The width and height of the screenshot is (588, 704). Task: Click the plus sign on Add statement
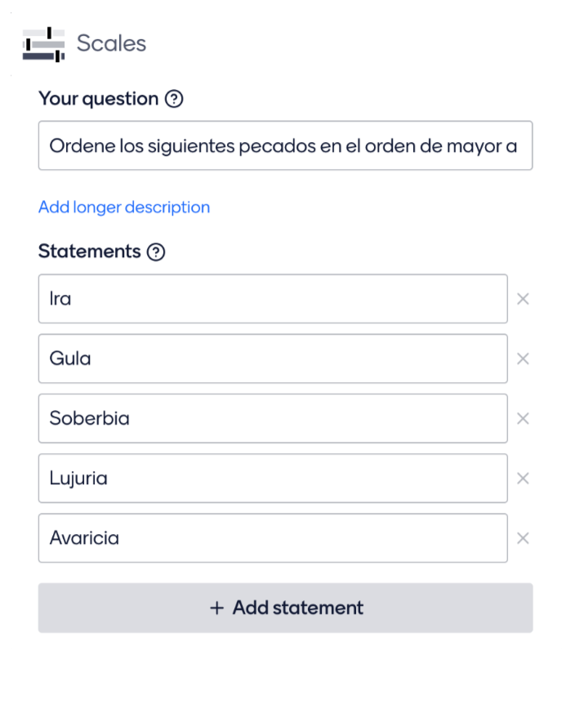(x=216, y=608)
